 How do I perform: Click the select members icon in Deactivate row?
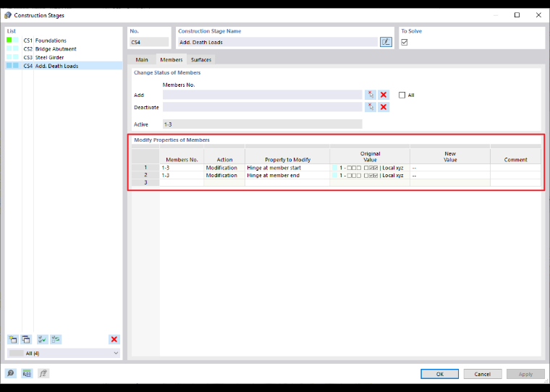pyautogui.click(x=371, y=107)
